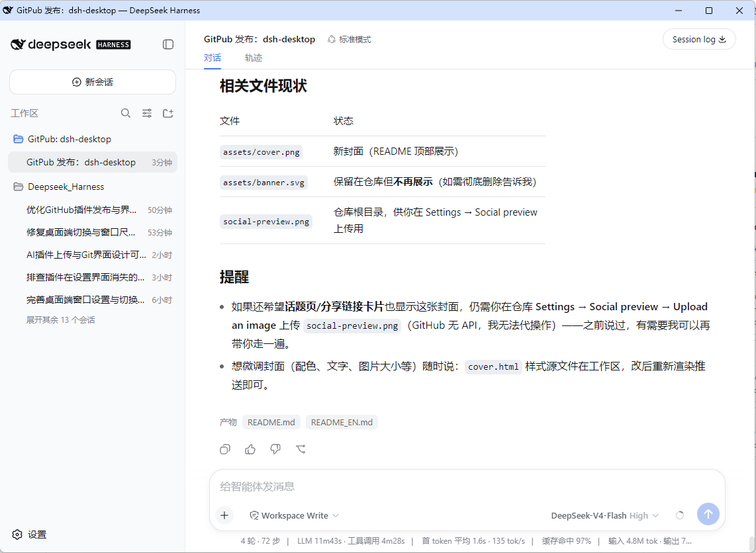The width and height of the screenshot is (756, 553).
Task: Give thumbs up to response
Action: pyautogui.click(x=250, y=449)
